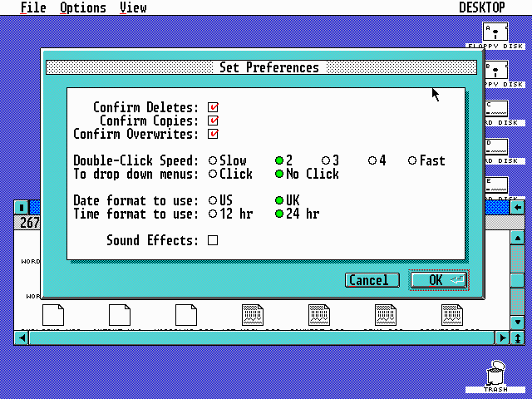This screenshot has height=399, width=532.
Task: Select the US date format
Action: pos(214,200)
